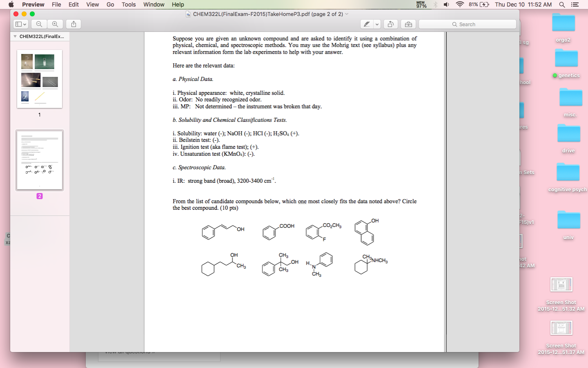Open the share button in toolbar
The height and width of the screenshot is (368, 588).
73,24
